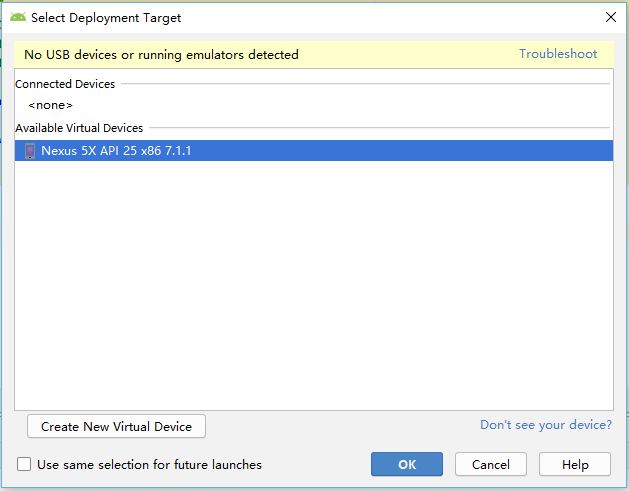629x491 pixels.
Task: Cancel the deployment target dialog
Action: pos(491,464)
